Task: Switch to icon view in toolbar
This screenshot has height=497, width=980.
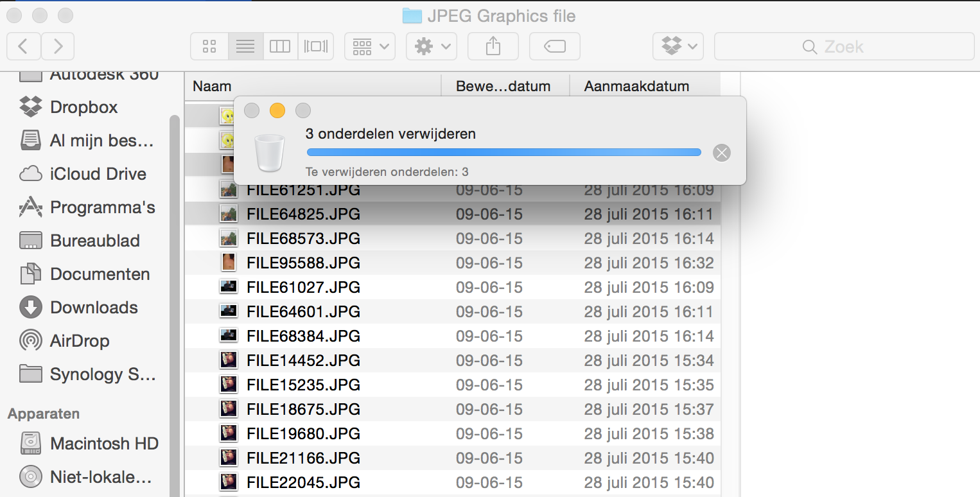Action: tap(209, 46)
